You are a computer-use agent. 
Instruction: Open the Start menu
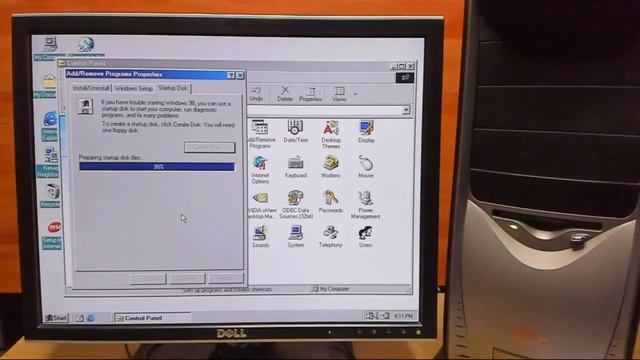[57, 318]
